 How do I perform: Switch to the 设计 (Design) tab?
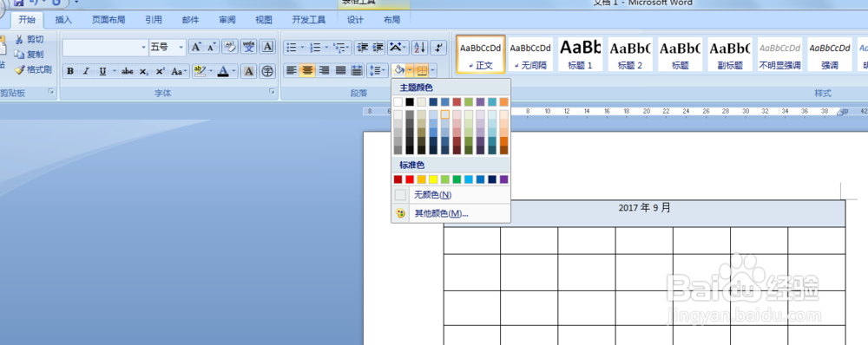355,20
